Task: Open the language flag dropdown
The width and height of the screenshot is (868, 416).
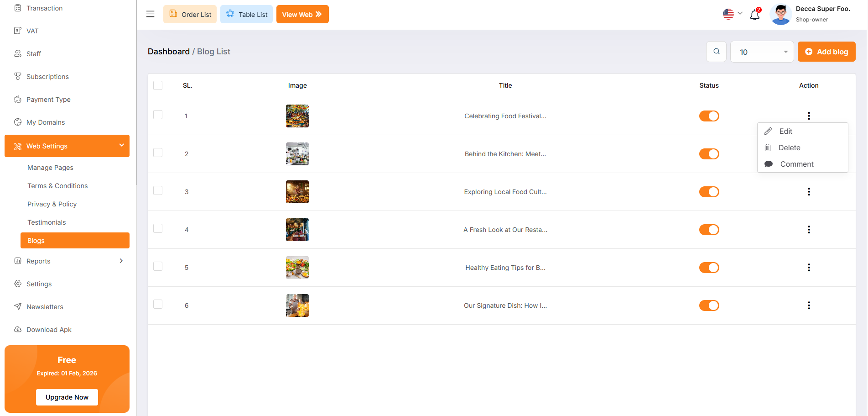Action: pos(733,14)
